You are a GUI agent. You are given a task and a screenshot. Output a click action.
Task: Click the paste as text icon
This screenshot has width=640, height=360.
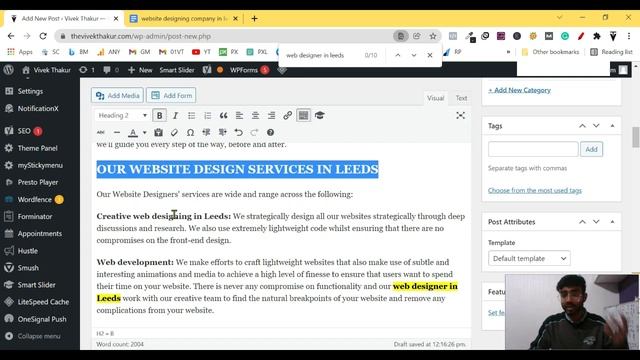click(158, 132)
